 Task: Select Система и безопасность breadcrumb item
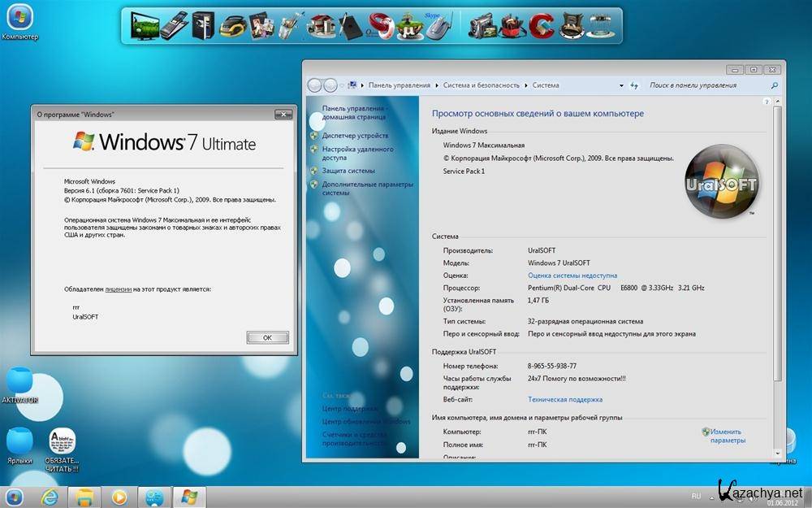pyautogui.click(x=481, y=85)
